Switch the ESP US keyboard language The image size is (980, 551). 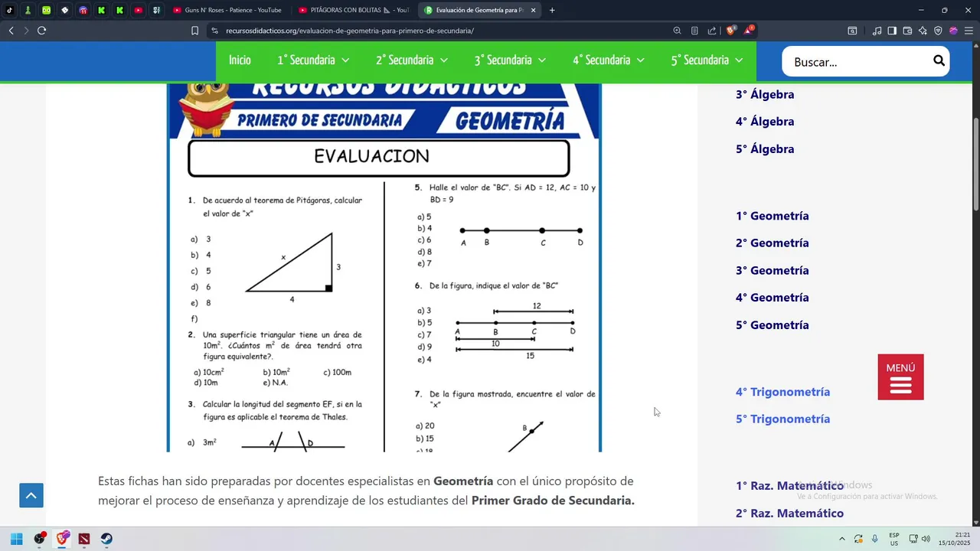pos(894,539)
